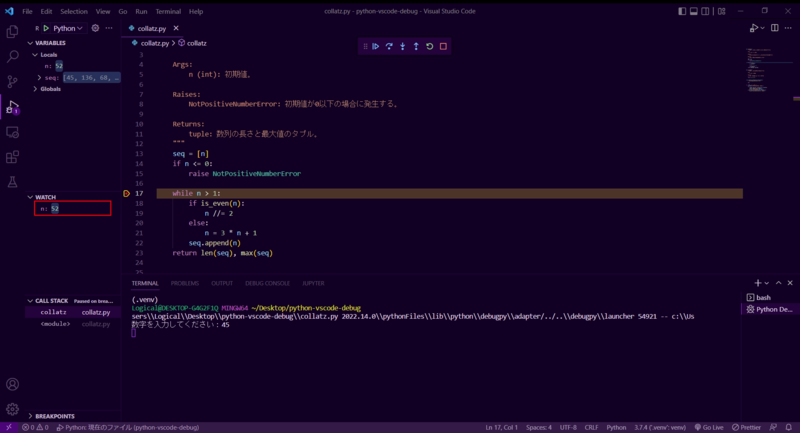Maximize the terminal panel size

pos(779,283)
